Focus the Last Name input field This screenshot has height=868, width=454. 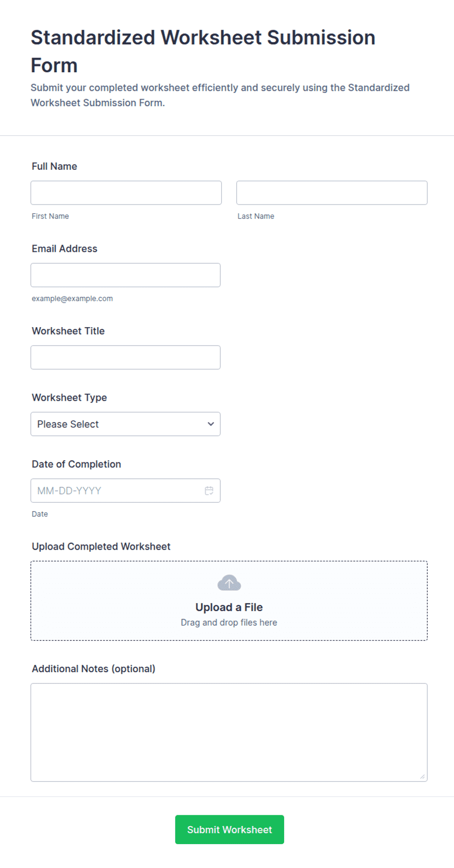point(332,193)
